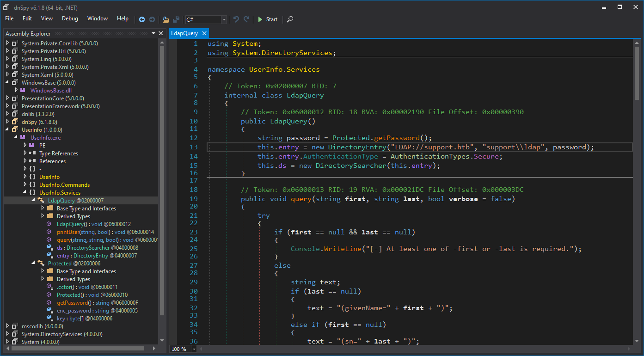Expand the PresentationCore assembly node

pyautogui.click(x=7, y=98)
